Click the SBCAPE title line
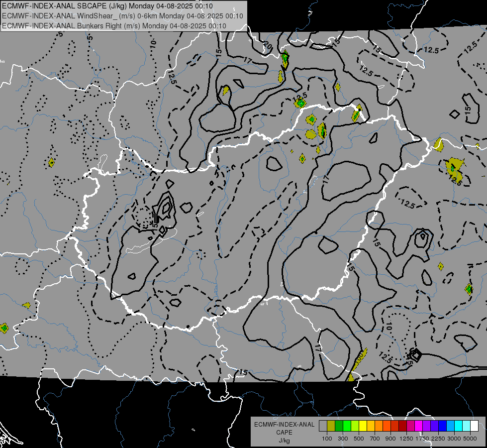Image resolution: width=487 pixels, height=448 pixels. (x=107, y=6)
